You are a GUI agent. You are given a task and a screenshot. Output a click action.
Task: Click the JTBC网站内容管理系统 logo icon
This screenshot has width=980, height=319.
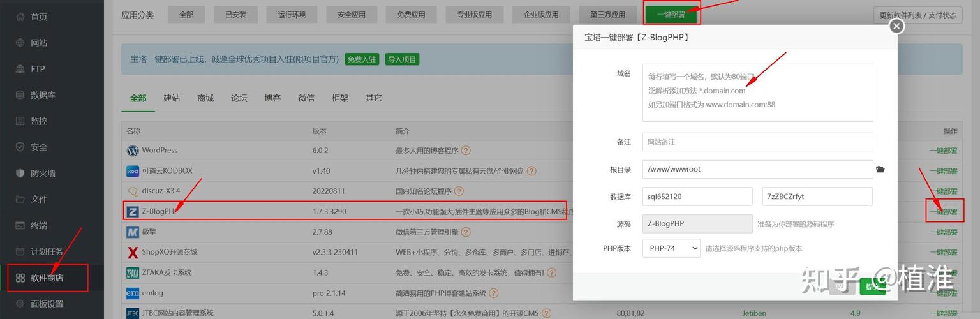133,313
